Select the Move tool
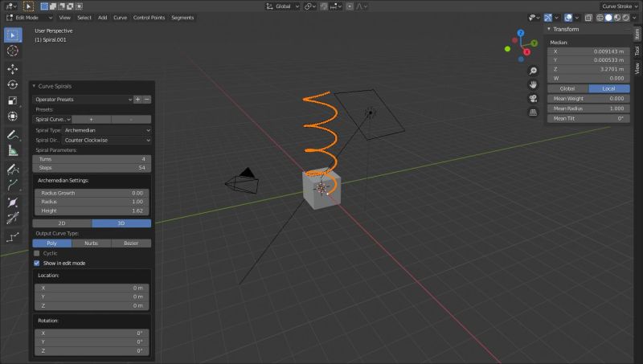The height and width of the screenshot is (364, 643). click(13, 69)
